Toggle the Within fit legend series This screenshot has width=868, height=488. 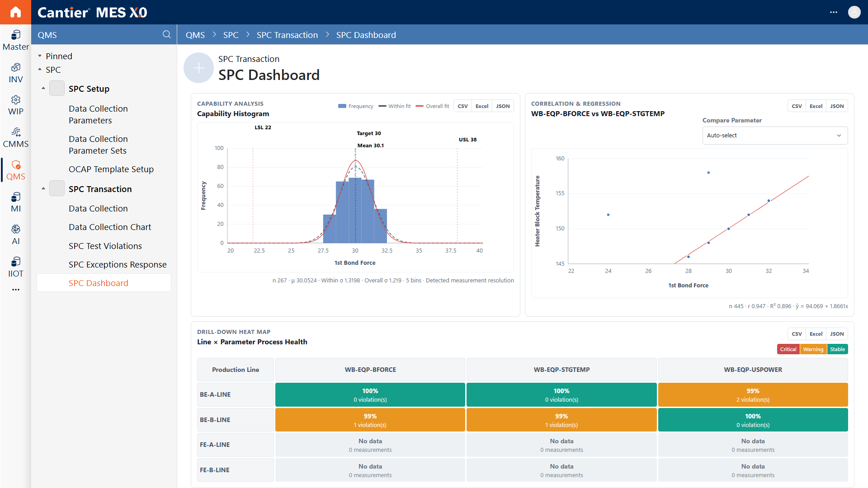[x=394, y=106]
